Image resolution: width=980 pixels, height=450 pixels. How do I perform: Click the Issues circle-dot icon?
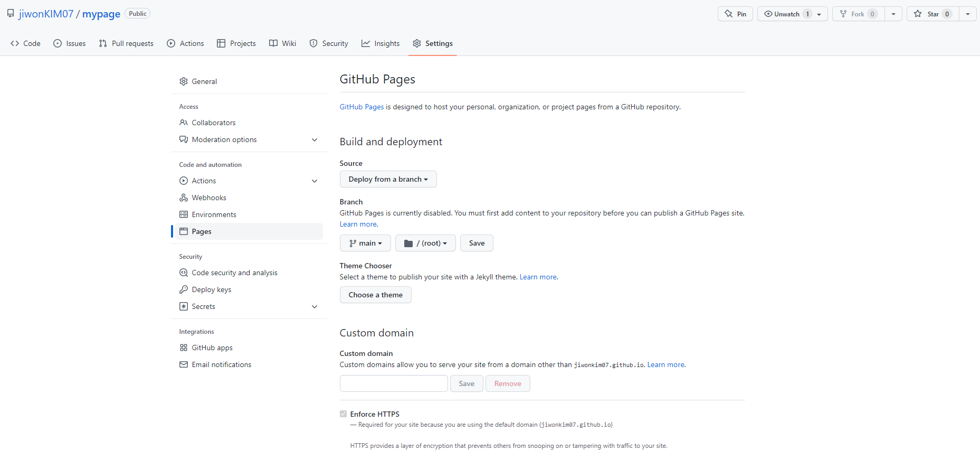point(58,43)
